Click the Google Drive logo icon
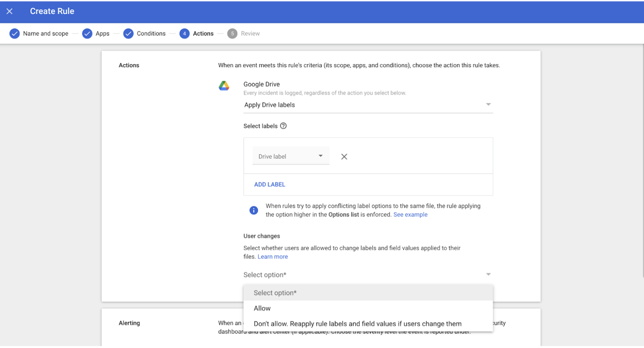 tap(224, 86)
